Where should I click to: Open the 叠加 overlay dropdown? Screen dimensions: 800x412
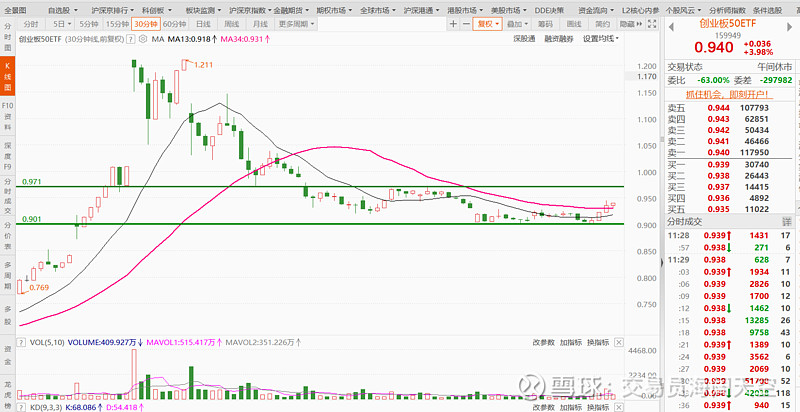tap(518, 23)
